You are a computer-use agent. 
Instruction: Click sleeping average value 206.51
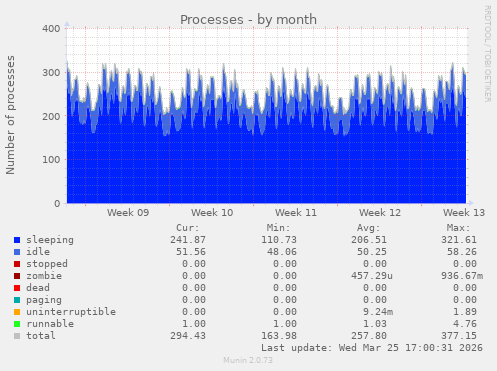pos(369,240)
